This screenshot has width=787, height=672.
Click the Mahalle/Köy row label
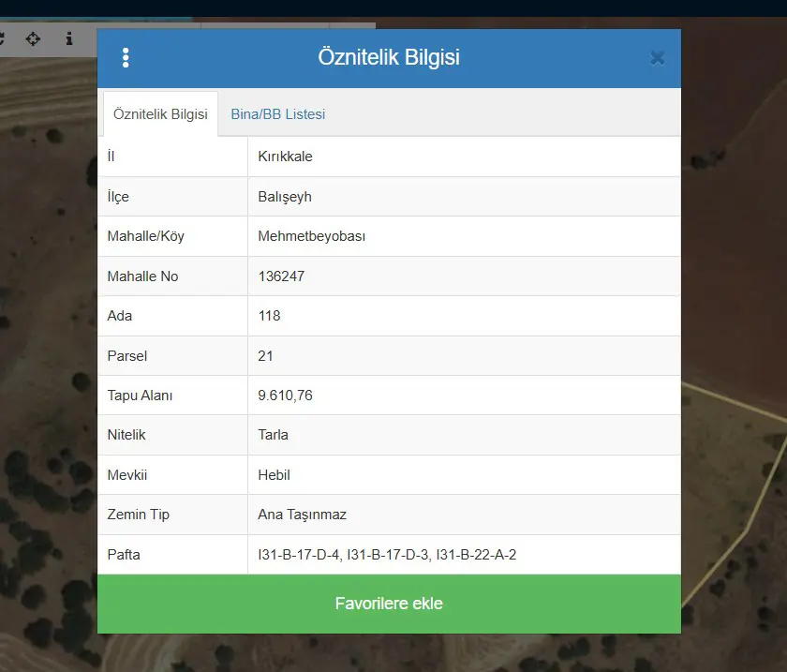click(x=145, y=236)
